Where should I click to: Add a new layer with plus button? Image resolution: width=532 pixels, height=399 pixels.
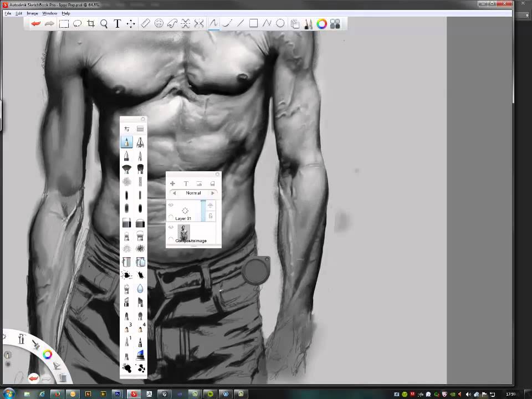click(172, 183)
